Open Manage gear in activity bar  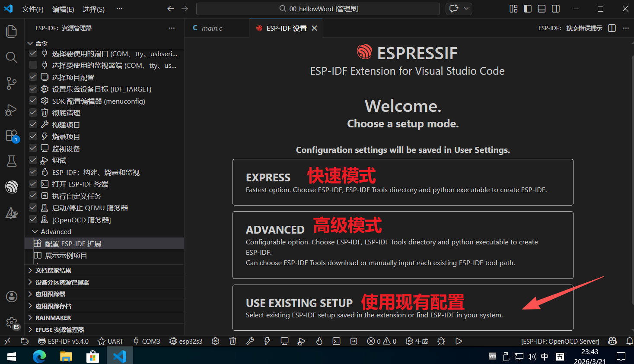pyautogui.click(x=12, y=323)
